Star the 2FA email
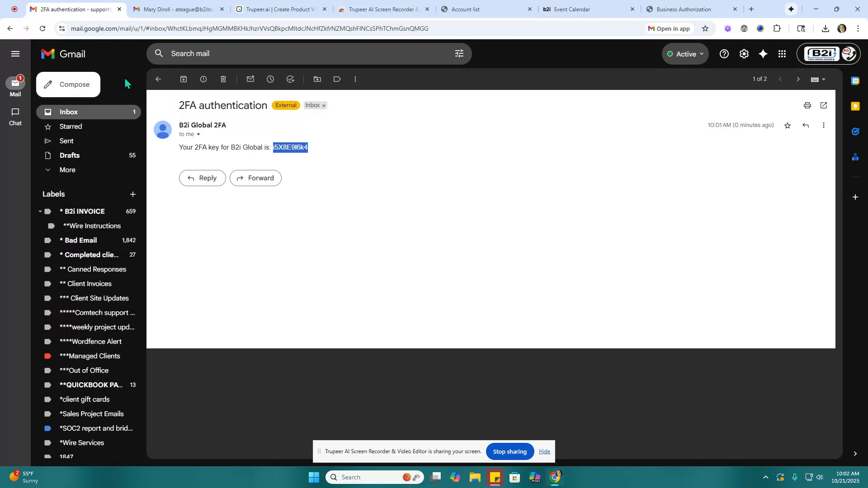This screenshot has height=488, width=868. click(x=787, y=125)
